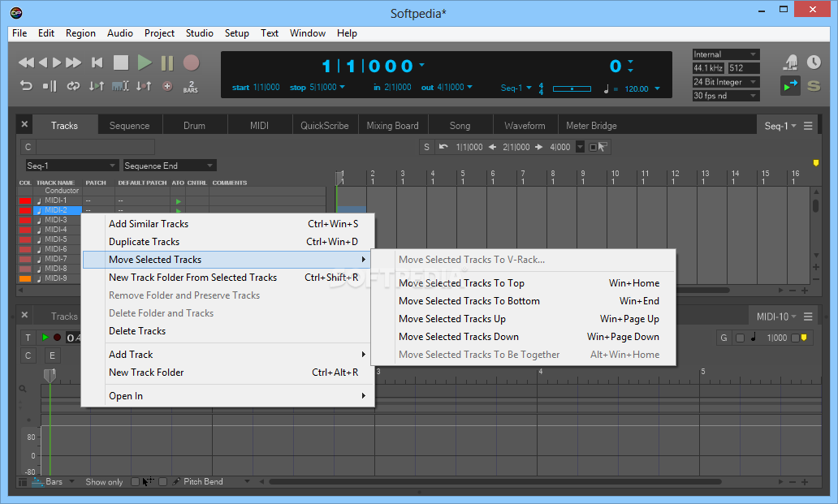Tick the checkbox left of the pencil icon
The image size is (838, 504).
coord(163,481)
